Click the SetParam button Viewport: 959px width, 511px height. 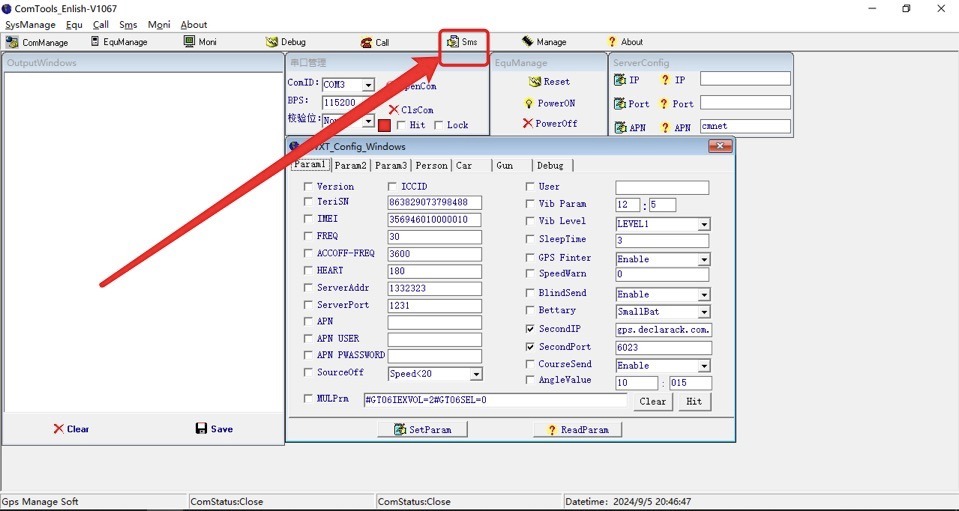[x=422, y=429]
